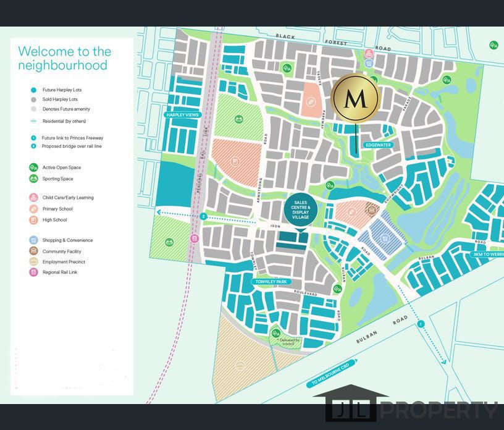504x430 pixels.
Task: Click the Future Harpley Lots teal swatch
Action: tap(33, 90)
